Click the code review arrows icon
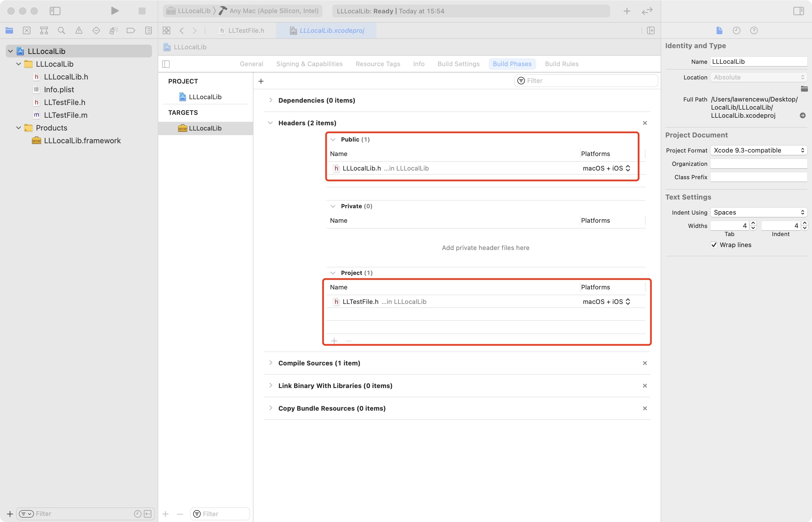The height and width of the screenshot is (522, 812). (647, 11)
